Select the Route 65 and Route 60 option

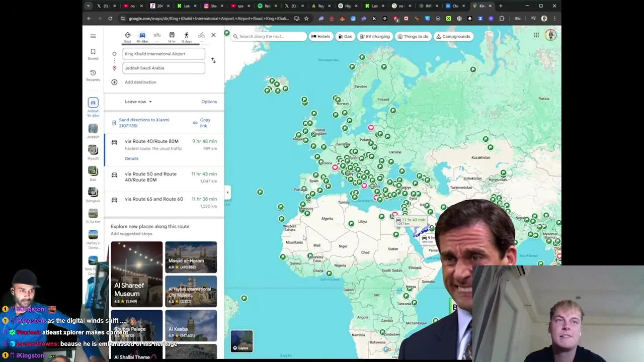click(164, 202)
